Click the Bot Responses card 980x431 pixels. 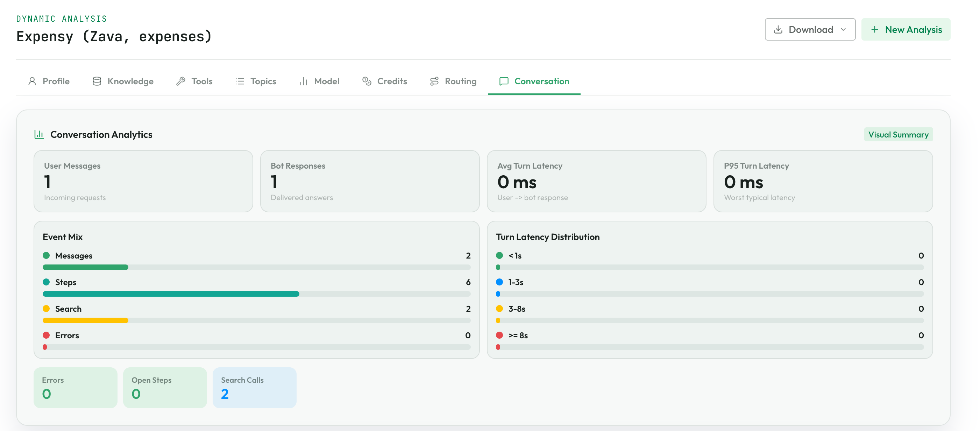coord(370,181)
